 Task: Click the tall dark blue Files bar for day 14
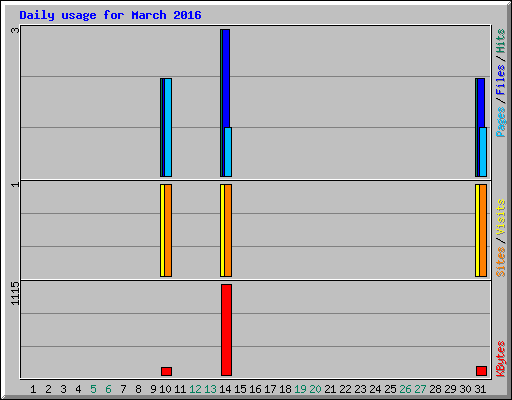pyautogui.click(x=226, y=78)
